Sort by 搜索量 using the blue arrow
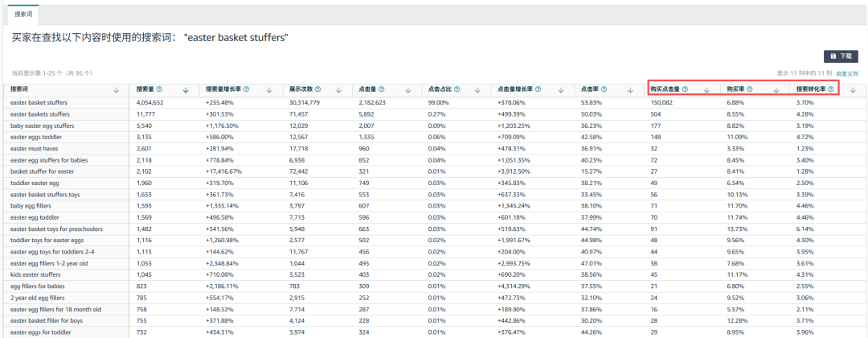This screenshot has height=338, width=868. [x=186, y=90]
